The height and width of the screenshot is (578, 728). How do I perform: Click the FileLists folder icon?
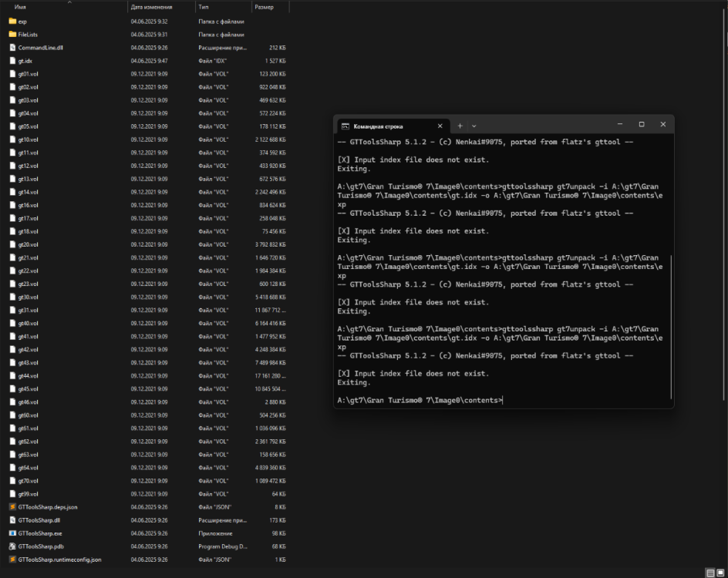[x=12, y=35]
